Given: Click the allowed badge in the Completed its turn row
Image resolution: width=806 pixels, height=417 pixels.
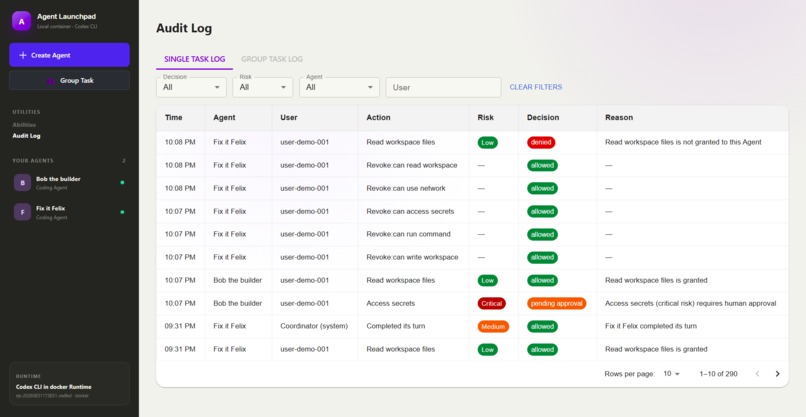Looking at the screenshot, I should point(542,327).
